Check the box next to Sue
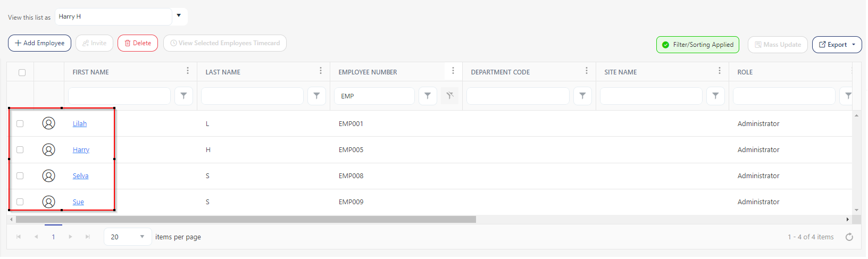Image resolution: width=868 pixels, height=259 pixels. point(20,202)
